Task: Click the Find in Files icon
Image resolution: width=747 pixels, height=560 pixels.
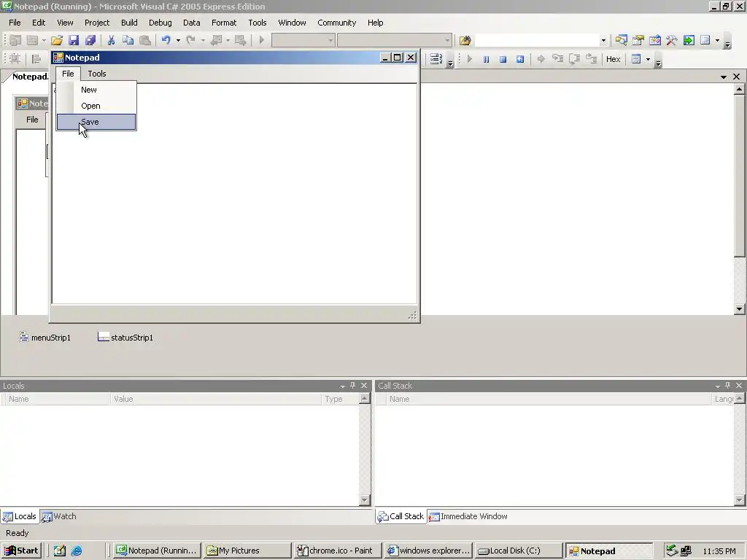Action: [x=465, y=41]
